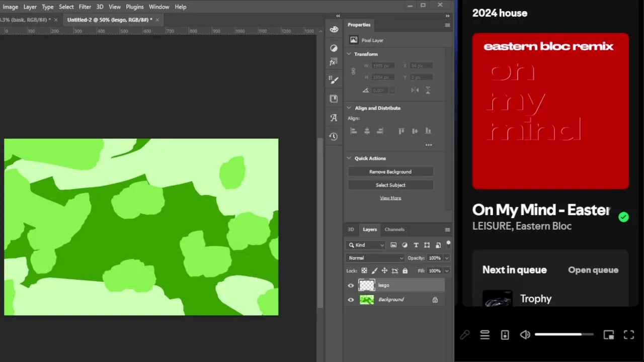644x362 pixels.
Task: Mute volume speaker icon in Spotify
Action: click(525, 335)
